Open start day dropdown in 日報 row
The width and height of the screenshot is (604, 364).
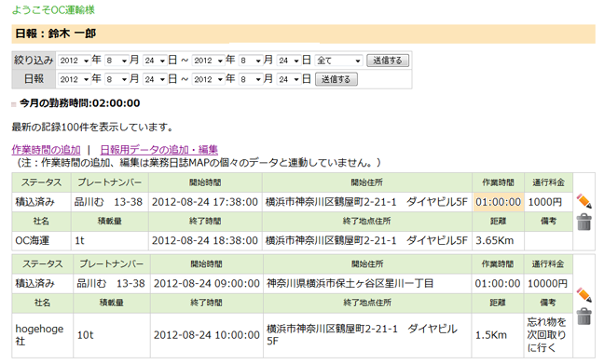point(155,79)
